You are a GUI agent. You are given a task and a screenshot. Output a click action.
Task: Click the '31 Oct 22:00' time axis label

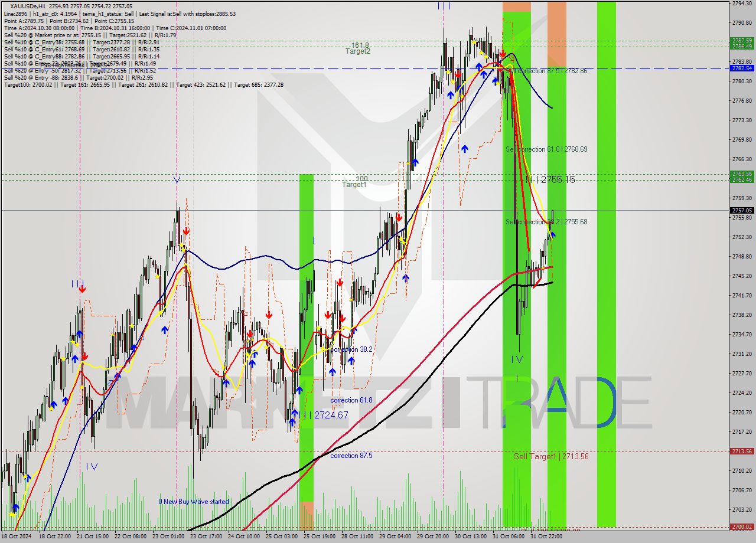click(546, 537)
